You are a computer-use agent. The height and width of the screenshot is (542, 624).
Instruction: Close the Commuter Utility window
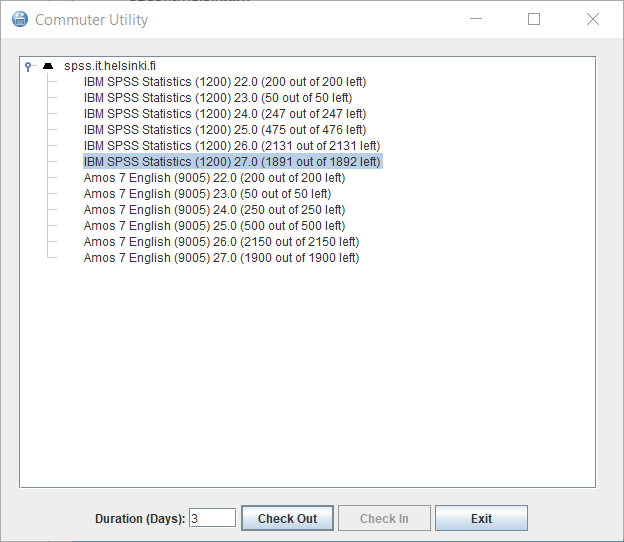coord(593,19)
